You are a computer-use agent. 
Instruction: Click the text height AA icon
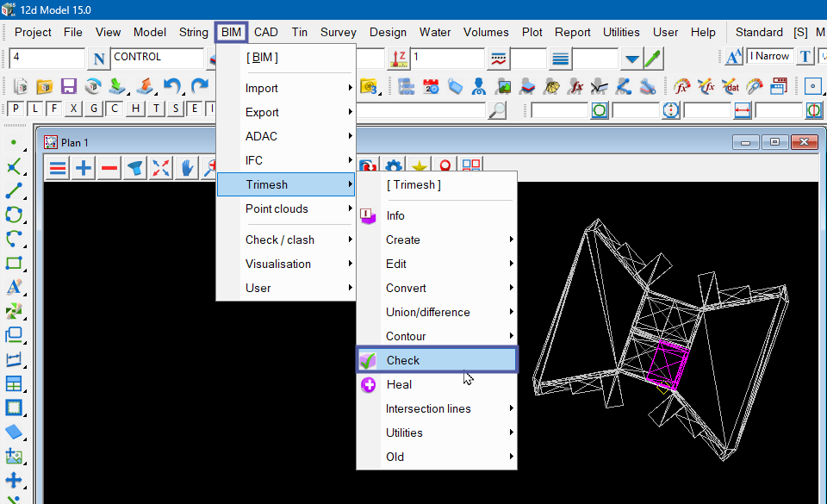tap(733, 56)
